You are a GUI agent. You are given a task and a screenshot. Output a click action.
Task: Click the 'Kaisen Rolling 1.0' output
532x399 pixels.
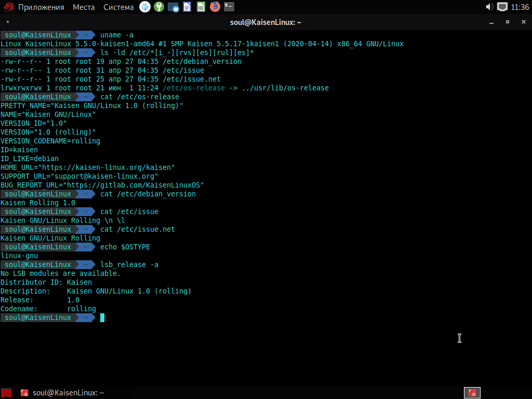pos(38,203)
